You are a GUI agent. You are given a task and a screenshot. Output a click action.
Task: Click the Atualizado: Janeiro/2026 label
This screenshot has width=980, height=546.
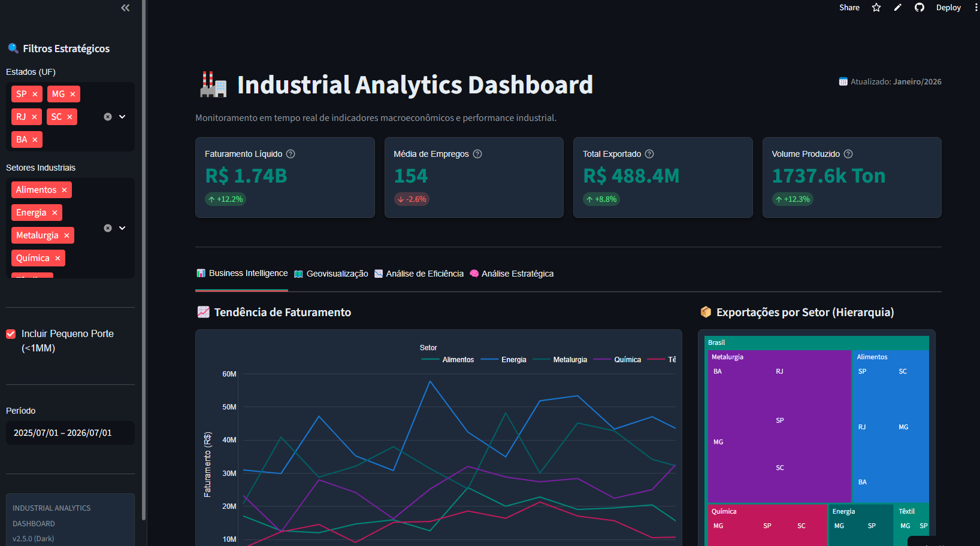pos(890,82)
